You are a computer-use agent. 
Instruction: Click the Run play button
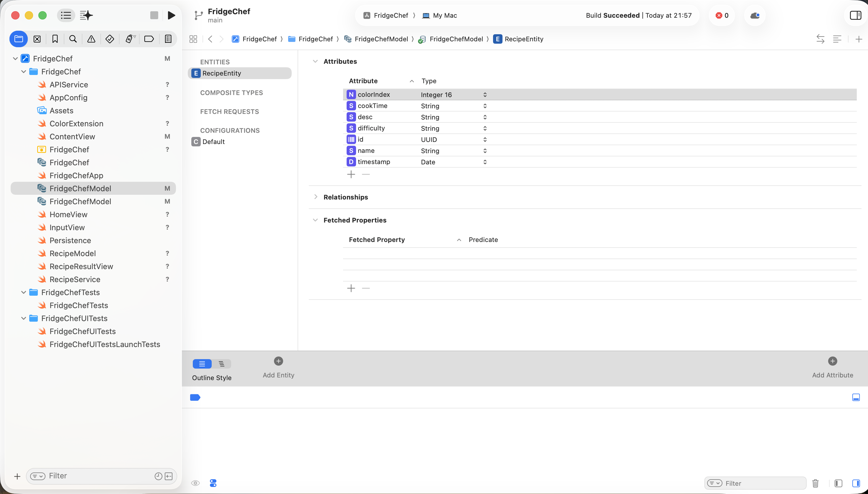(x=171, y=15)
